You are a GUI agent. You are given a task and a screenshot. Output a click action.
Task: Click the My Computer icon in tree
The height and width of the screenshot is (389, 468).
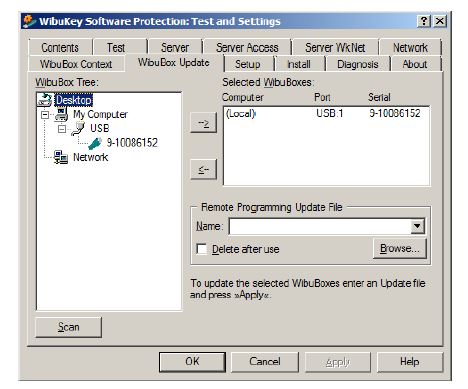tap(62, 114)
